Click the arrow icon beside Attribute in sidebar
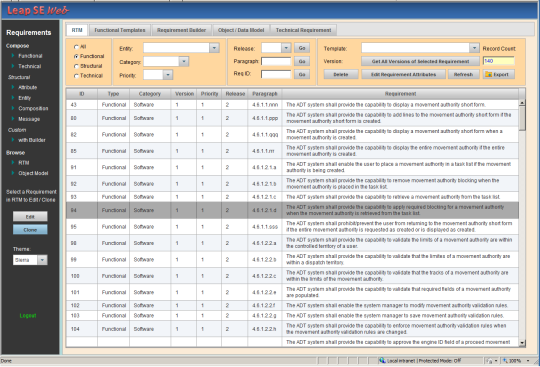The width and height of the screenshot is (540, 367). click(x=13, y=87)
